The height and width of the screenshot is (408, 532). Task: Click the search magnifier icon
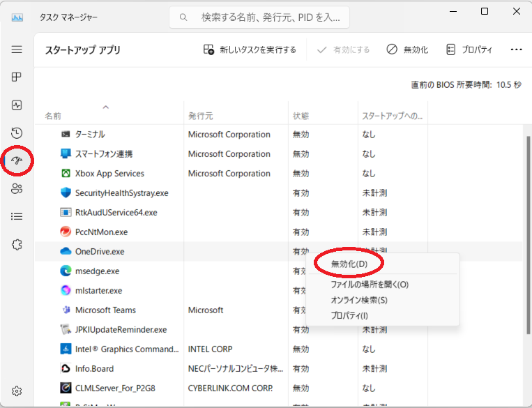point(183,17)
